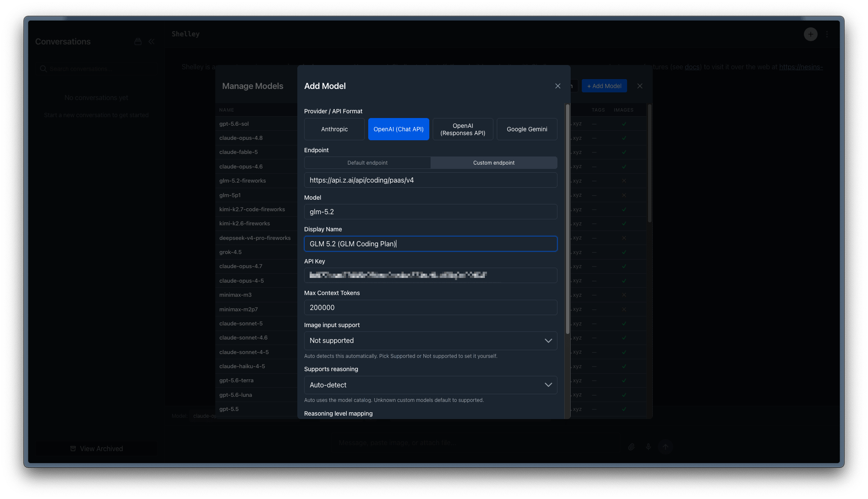Close the Manage Models panel
This screenshot has height=499, width=868.
pyautogui.click(x=639, y=86)
